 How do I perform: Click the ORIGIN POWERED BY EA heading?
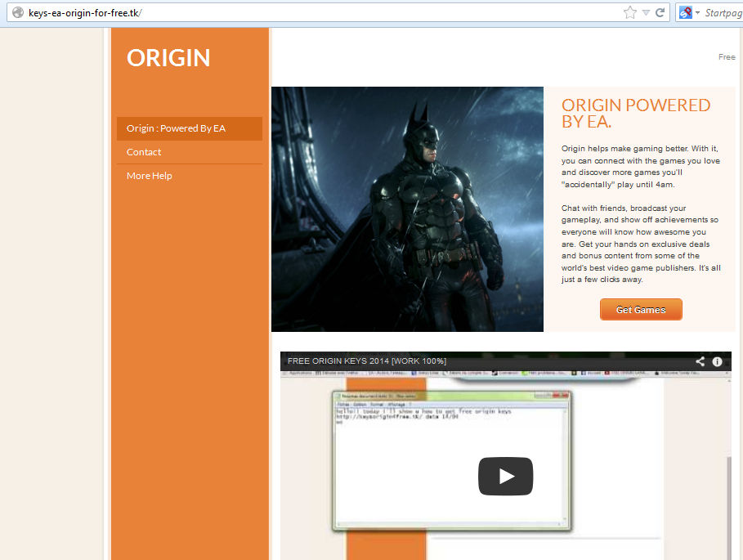pyautogui.click(x=636, y=114)
